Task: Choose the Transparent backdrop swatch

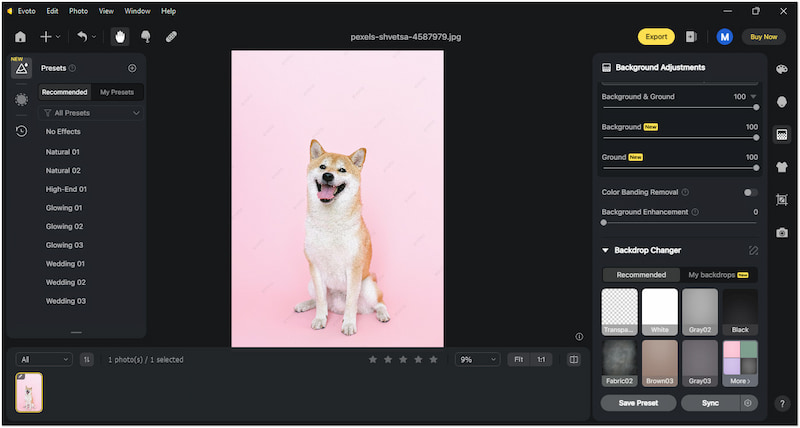Action: pyautogui.click(x=619, y=312)
